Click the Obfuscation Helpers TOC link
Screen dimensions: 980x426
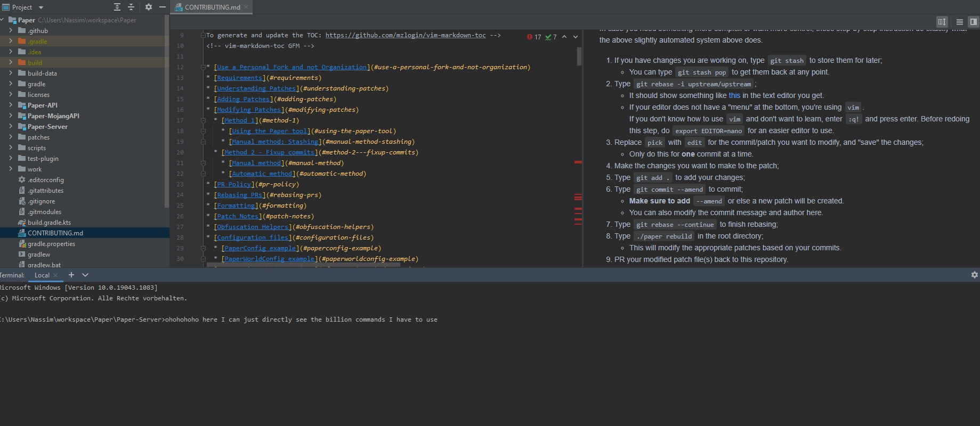(253, 227)
